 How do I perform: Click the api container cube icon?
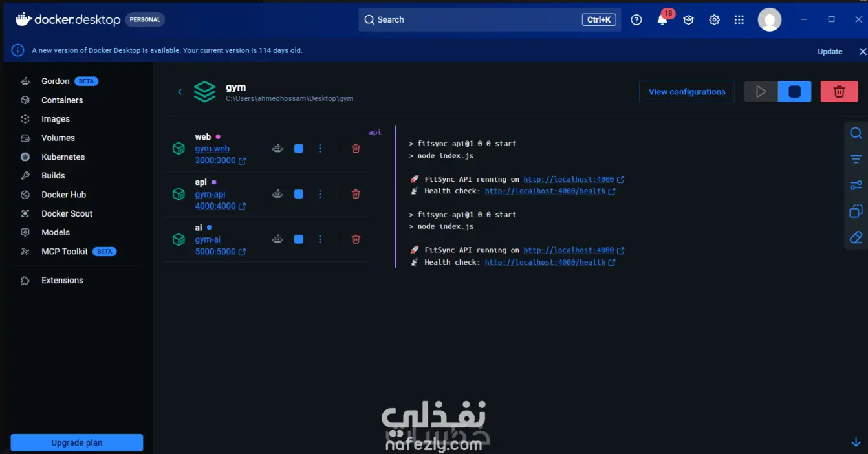pos(179,194)
